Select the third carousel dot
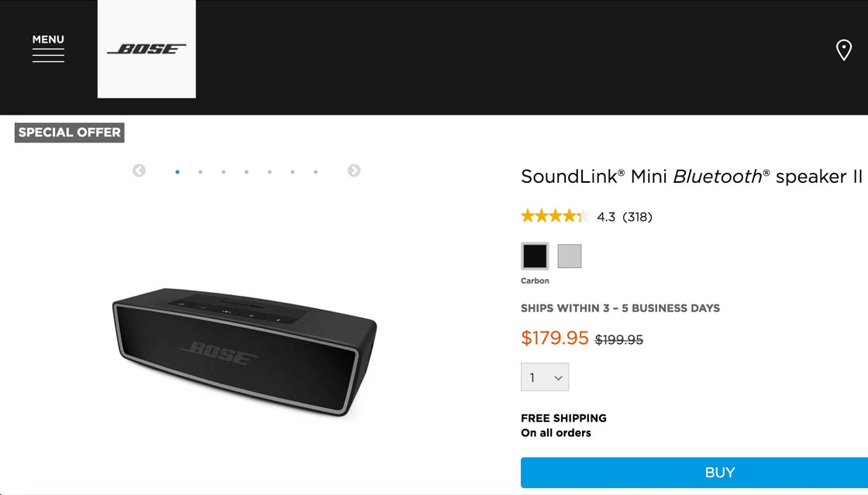This screenshot has height=495, width=868. point(223,172)
